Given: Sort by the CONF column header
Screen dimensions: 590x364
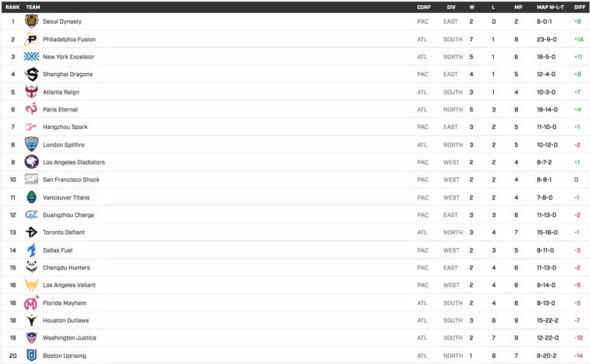Looking at the screenshot, I should coord(424,7).
